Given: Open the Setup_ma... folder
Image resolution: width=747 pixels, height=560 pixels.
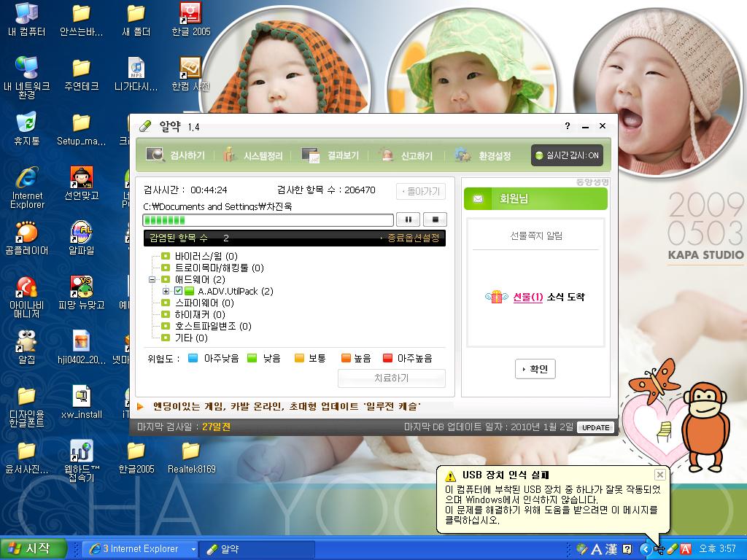Looking at the screenshot, I should click(x=82, y=128).
